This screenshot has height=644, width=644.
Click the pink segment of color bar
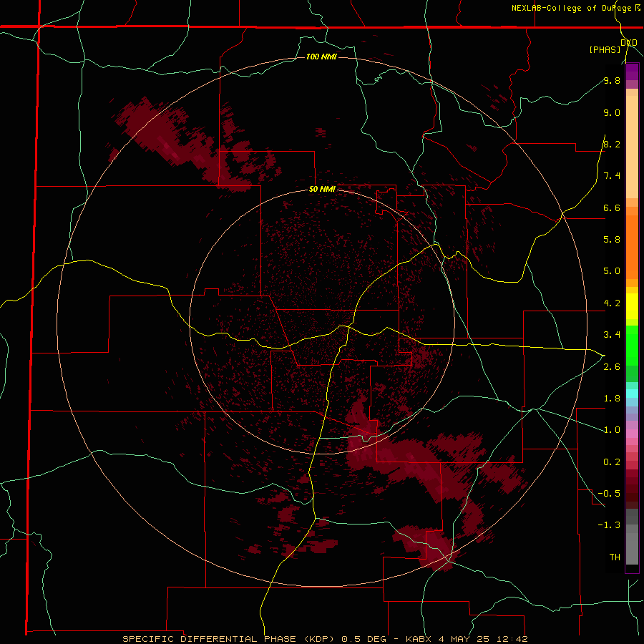632,434
